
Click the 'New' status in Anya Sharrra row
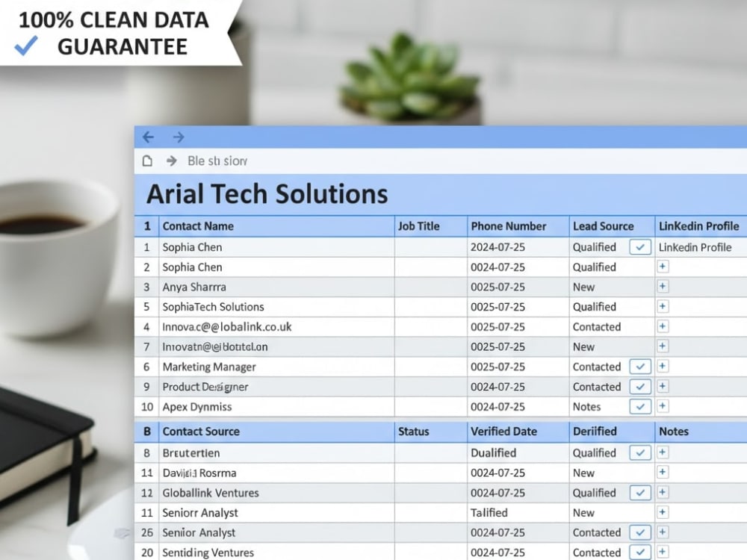(x=583, y=287)
